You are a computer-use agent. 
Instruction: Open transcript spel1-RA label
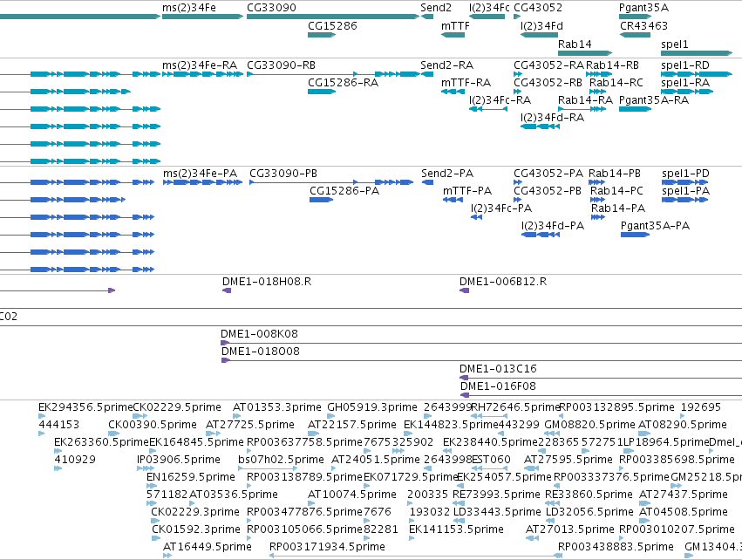tap(685, 82)
